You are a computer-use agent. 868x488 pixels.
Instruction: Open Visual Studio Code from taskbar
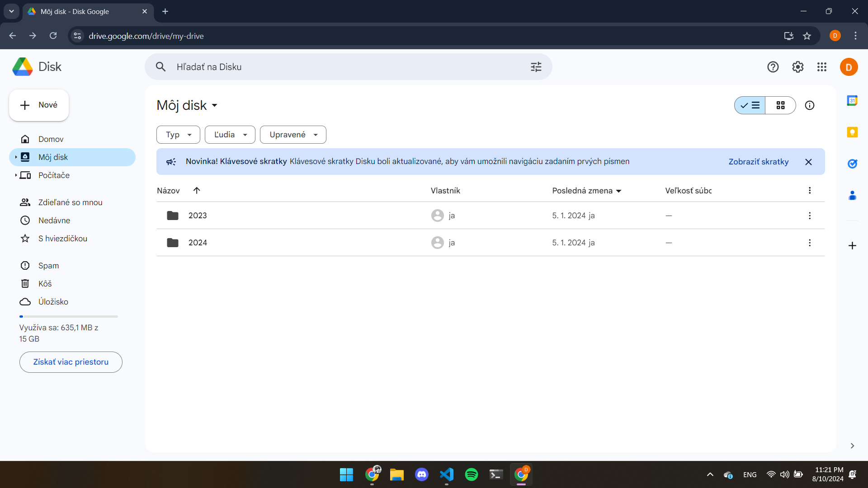pos(446,474)
